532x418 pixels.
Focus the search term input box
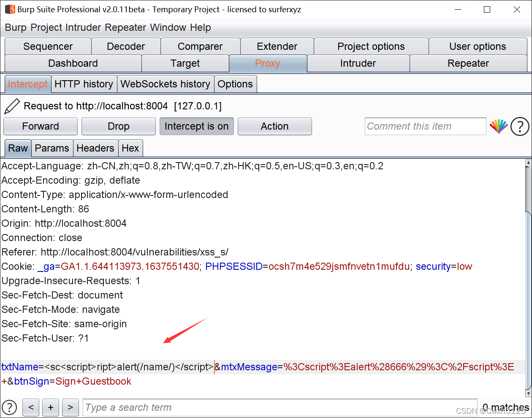(x=280, y=407)
